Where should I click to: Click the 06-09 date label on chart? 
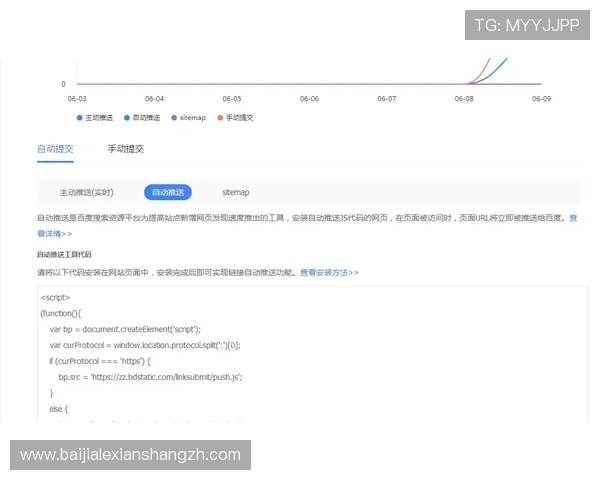pos(541,99)
